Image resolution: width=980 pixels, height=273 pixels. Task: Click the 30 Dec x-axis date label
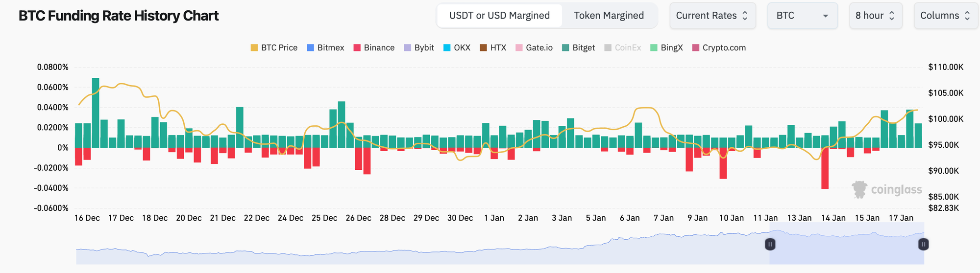(x=460, y=218)
